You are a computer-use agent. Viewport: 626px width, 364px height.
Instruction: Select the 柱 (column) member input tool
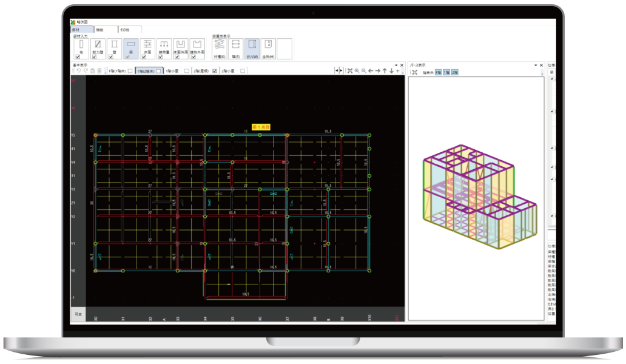tap(81, 45)
